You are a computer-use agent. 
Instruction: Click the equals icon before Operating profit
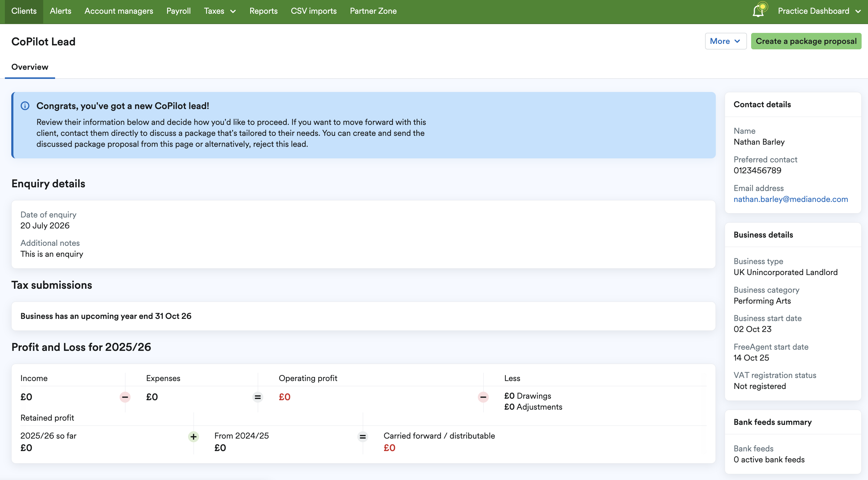coord(258,397)
